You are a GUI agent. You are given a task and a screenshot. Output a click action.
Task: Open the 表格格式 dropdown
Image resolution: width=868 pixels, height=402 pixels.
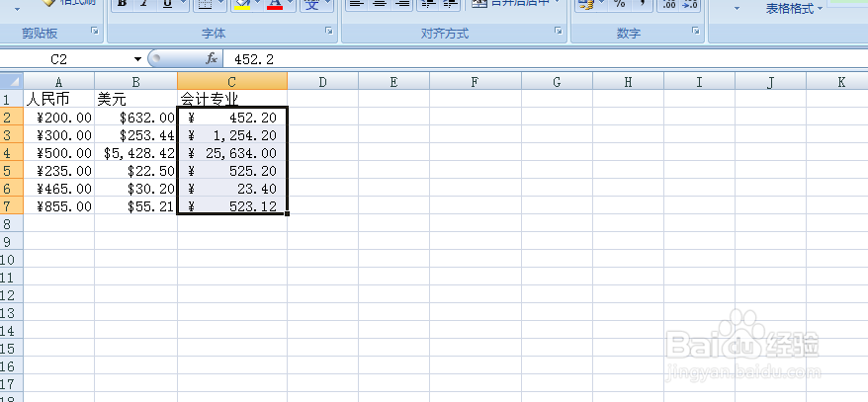[x=793, y=8]
